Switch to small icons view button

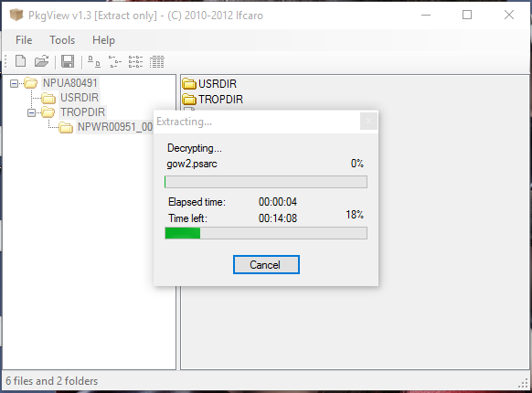point(115,62)
